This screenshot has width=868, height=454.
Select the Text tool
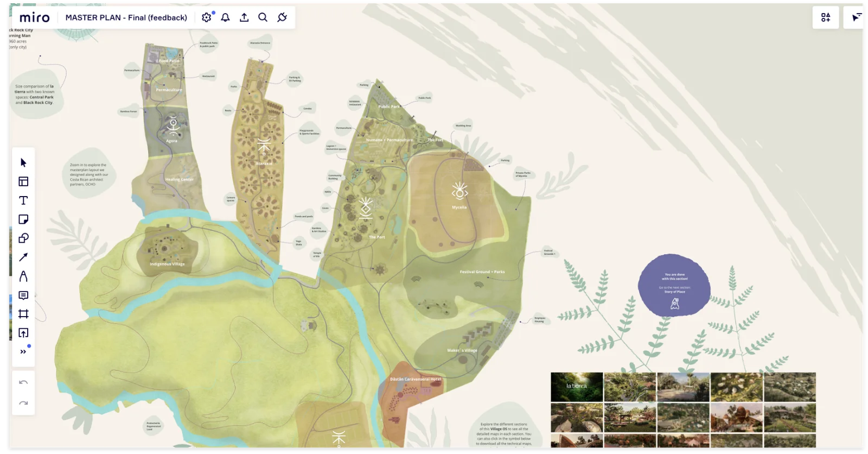(23, 200)
